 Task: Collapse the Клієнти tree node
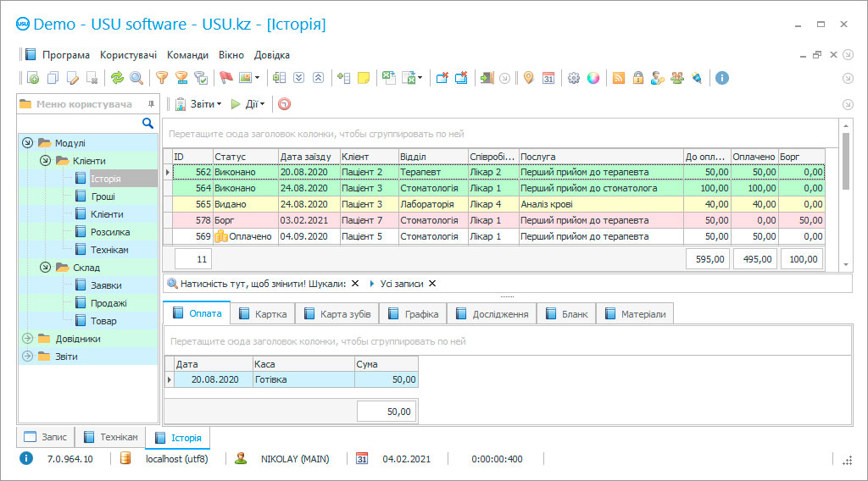pyautogui.click(x=45, y=161)
